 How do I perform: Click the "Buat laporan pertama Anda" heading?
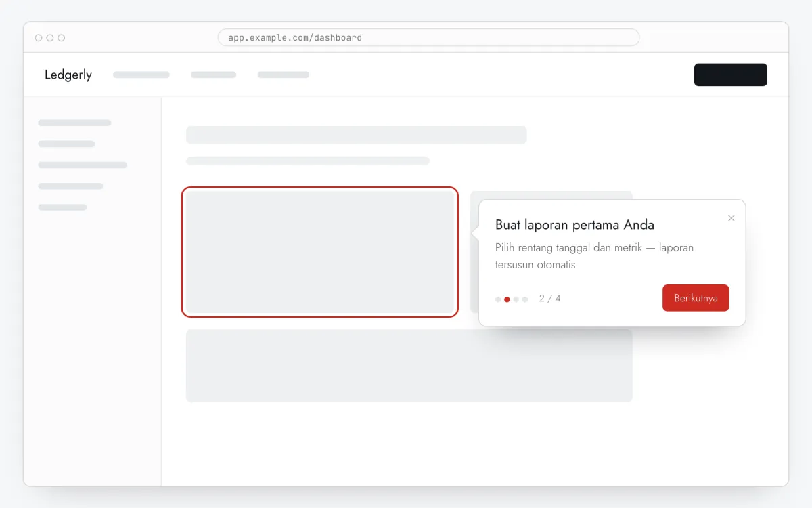[x=574, y=225]
